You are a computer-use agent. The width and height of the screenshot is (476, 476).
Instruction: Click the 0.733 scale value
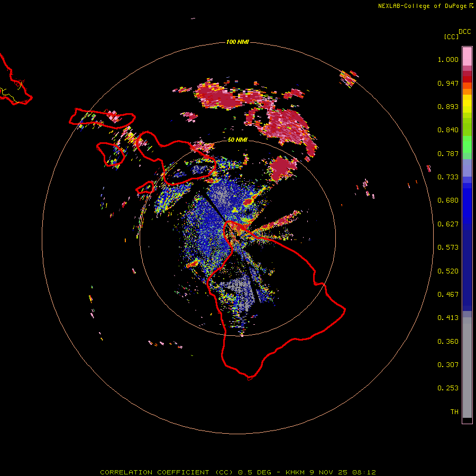pos(448,177)
